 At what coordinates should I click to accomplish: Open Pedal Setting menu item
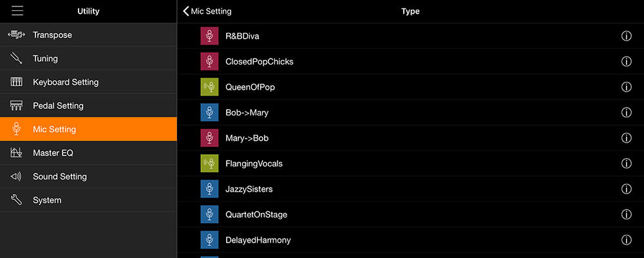88,106
